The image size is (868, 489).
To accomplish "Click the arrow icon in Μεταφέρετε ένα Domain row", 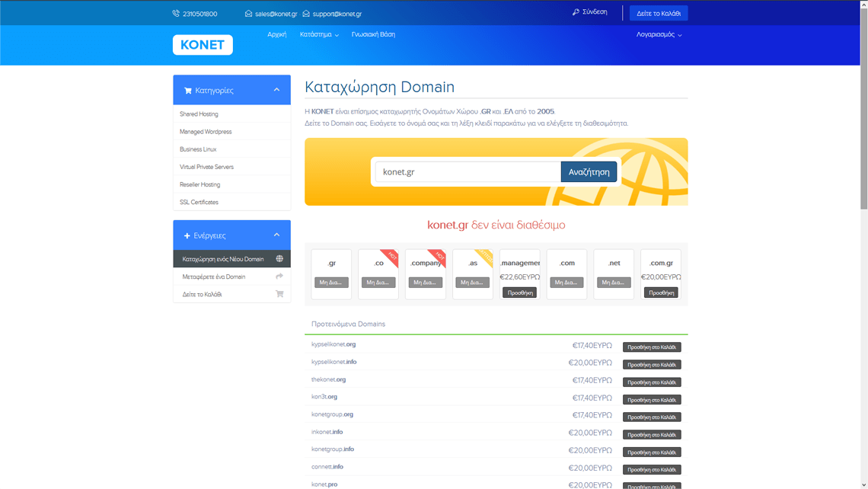I will pos(279,276).
